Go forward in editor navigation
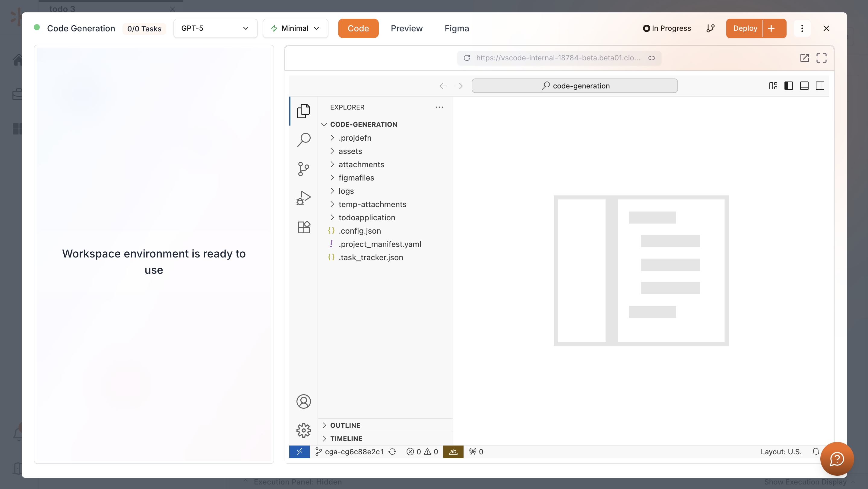The width and height of the screenshot is (868, 489). click(x=459, y=86)
